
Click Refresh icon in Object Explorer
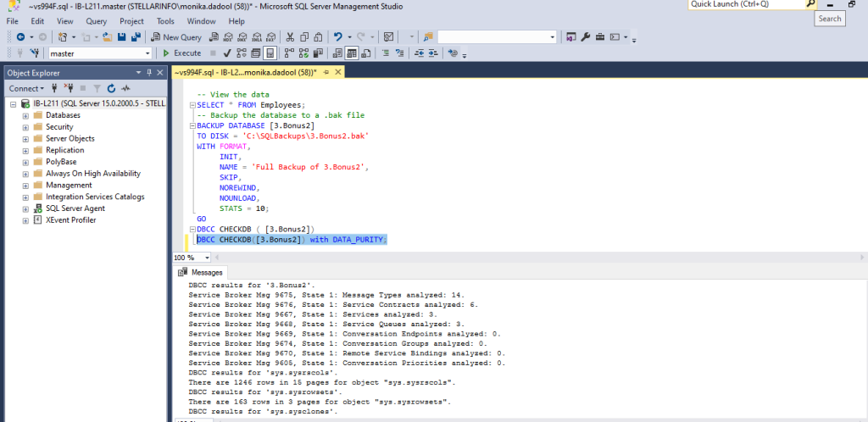click(111, 88)
